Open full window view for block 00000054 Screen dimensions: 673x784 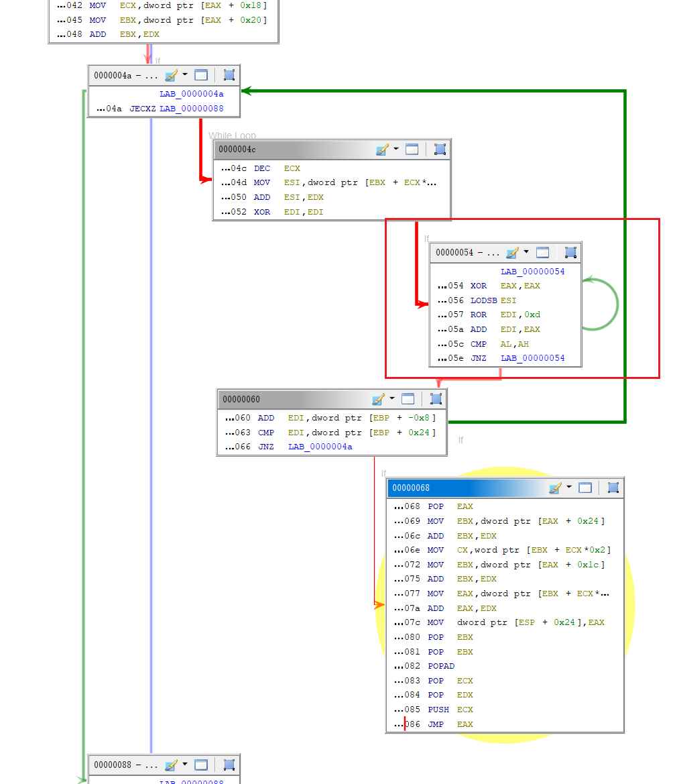coord(542,252)
